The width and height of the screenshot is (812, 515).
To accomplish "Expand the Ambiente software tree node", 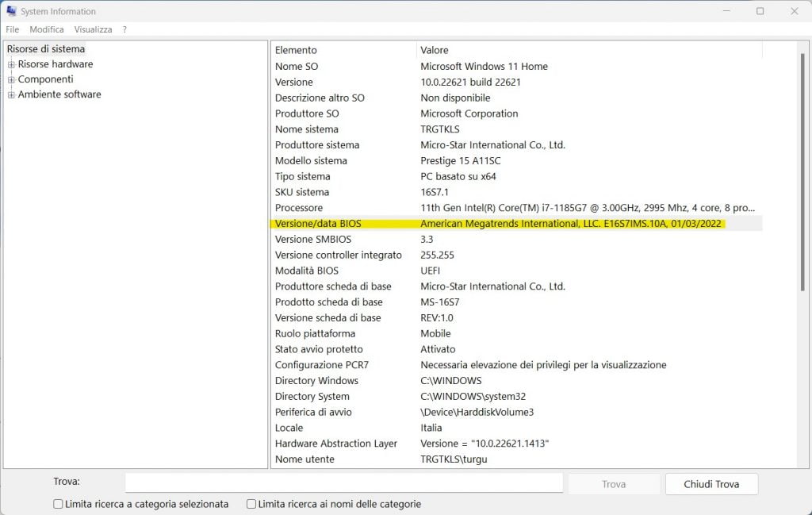I will [11, 94].
